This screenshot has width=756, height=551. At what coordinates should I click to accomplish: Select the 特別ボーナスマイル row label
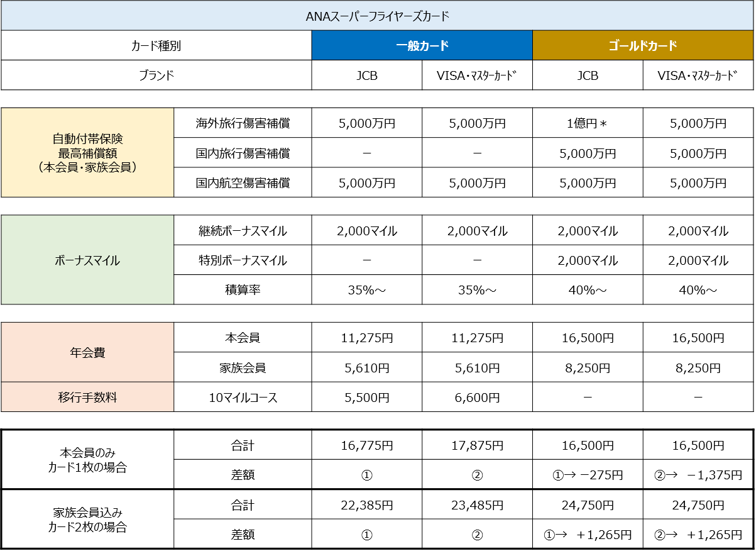pos(243,260)
